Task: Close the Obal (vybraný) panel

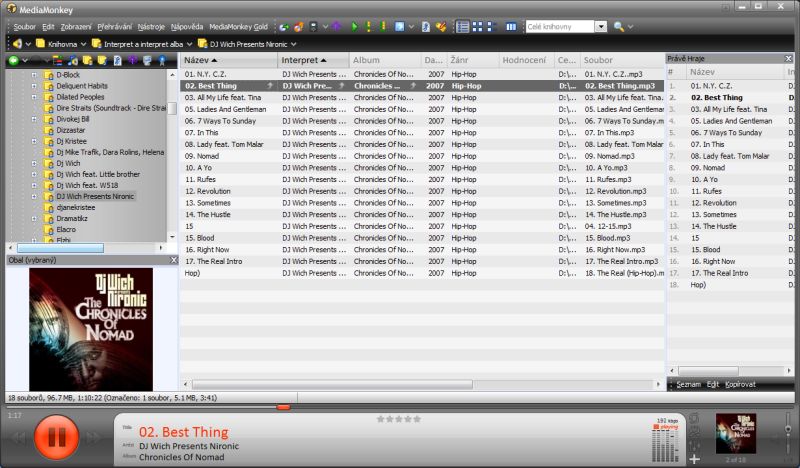Action: coord(173,260)
